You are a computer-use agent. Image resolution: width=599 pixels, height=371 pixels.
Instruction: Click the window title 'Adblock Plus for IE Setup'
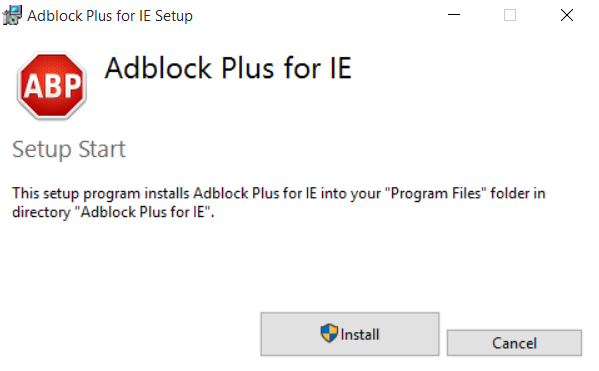pyautogui.click(x=110, y=16)
